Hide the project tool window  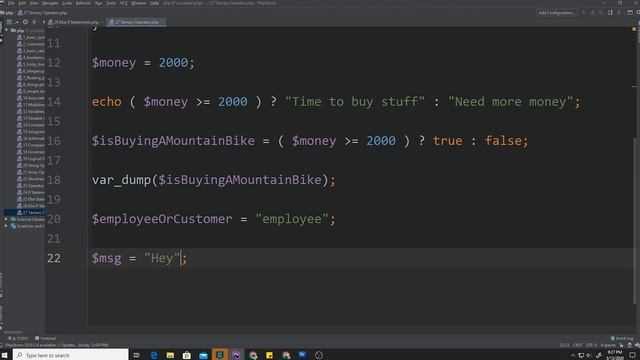pyautogui.click(x=43, y=22)
